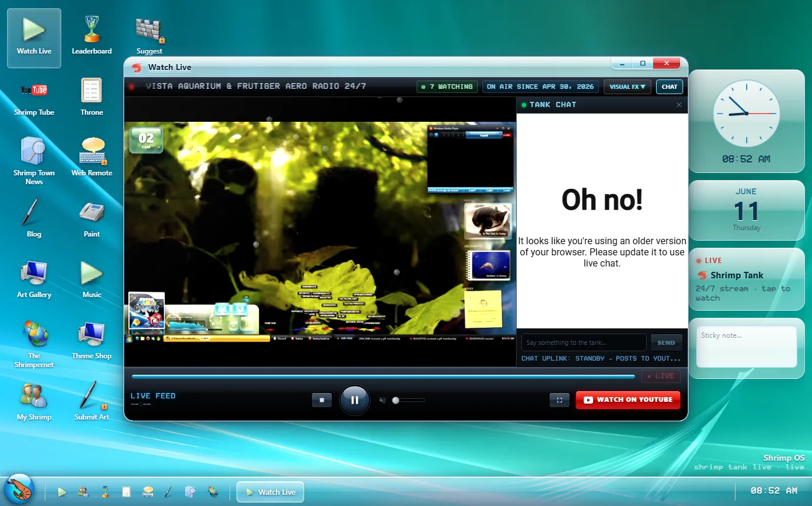Open The Shrimpernet desktop icon
This screenshot has width=812, height=506.
tap(34, 343)
